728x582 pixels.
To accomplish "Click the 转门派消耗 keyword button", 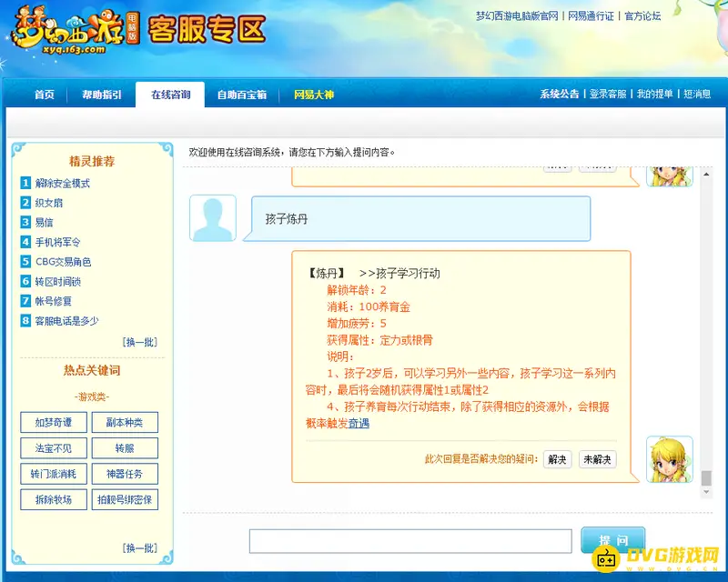I will click(x=54, y=474).
